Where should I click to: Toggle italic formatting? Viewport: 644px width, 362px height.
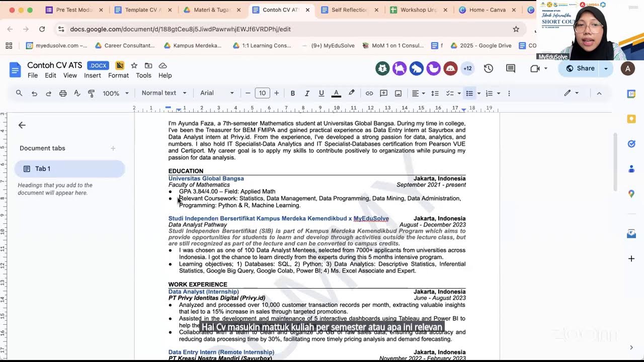pos(307,93)
